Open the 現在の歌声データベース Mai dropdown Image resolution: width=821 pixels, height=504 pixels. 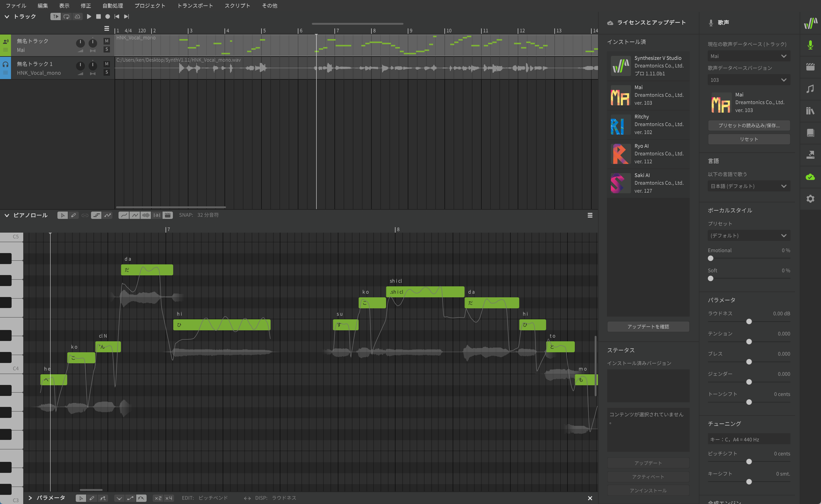749,56
